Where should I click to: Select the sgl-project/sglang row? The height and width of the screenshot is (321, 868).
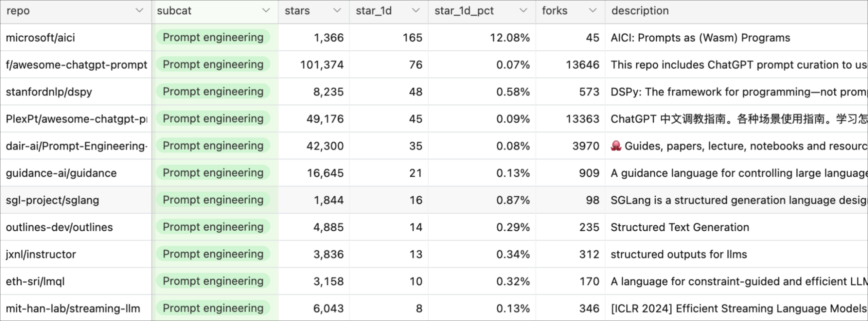coord(53,200)
